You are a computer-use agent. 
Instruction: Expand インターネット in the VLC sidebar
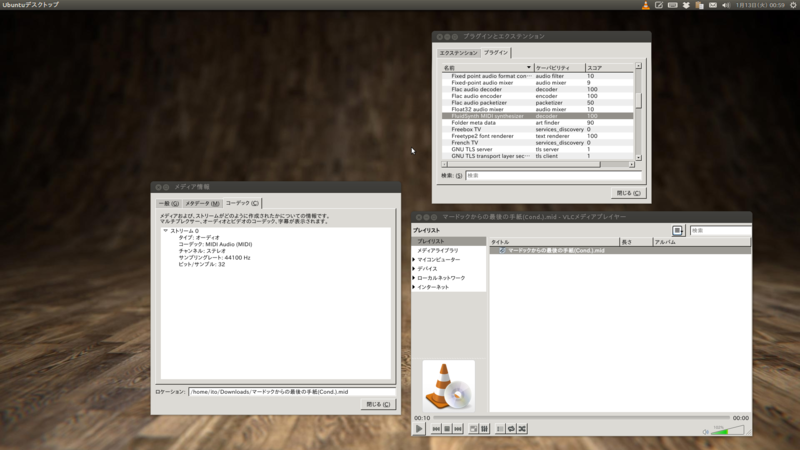414,287
